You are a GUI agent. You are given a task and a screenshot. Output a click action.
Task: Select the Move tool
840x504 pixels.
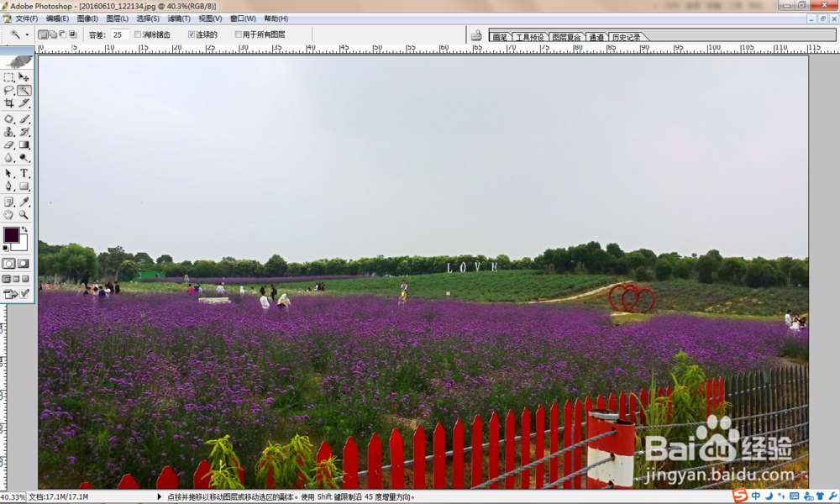coord(24,77)
